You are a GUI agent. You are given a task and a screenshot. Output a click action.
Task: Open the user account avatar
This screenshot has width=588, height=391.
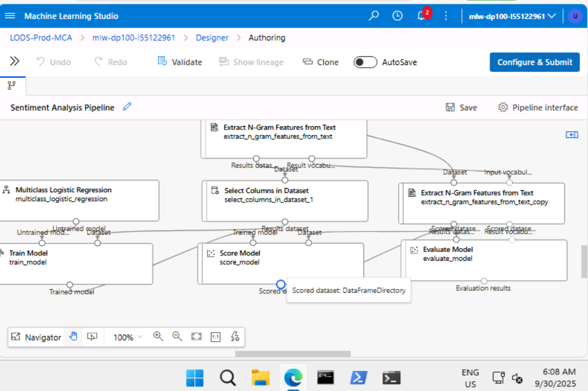[x=575, y=16]
